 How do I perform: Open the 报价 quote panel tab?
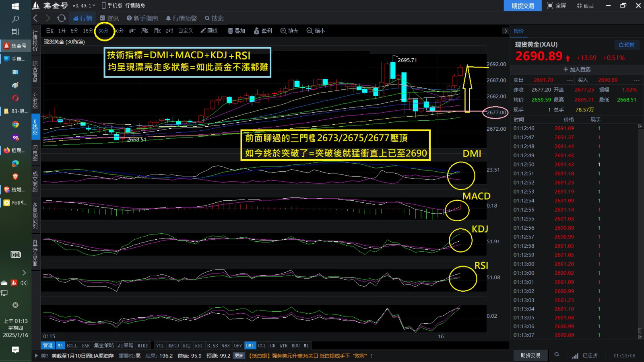click(x=519, y=31)
